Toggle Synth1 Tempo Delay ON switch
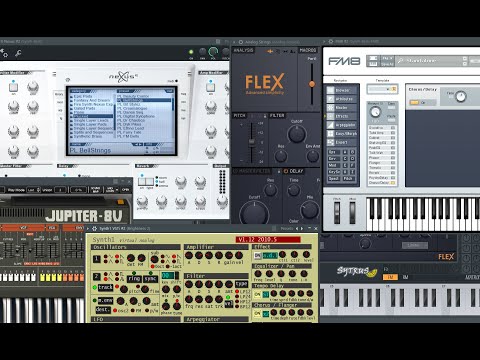The height and width of the screenshot is (360, 480). [257, 294]
